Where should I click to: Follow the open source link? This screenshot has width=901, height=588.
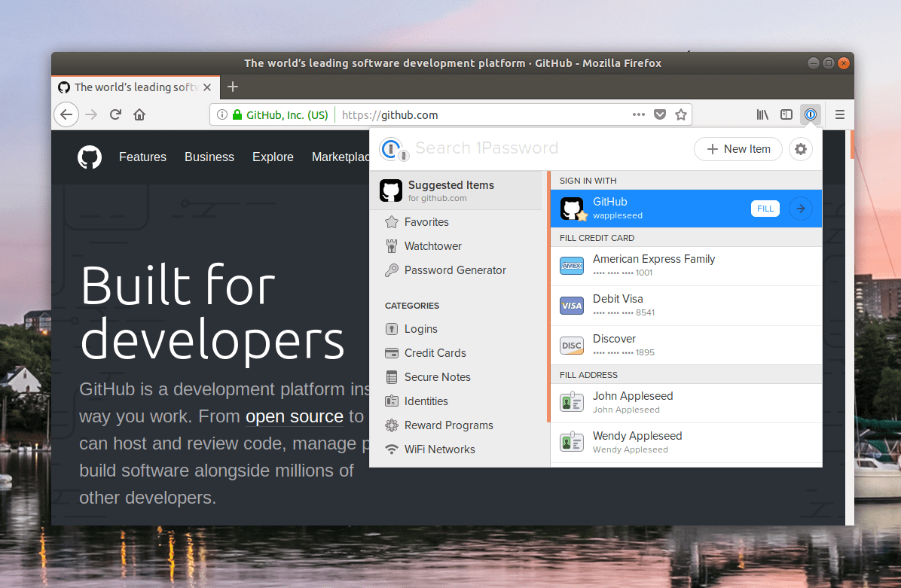tap(295, 416)
